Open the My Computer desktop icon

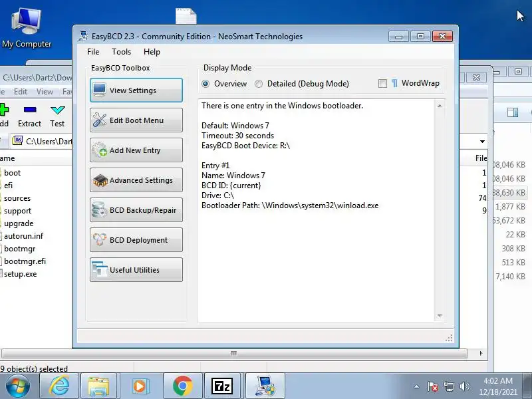[27, 29]
